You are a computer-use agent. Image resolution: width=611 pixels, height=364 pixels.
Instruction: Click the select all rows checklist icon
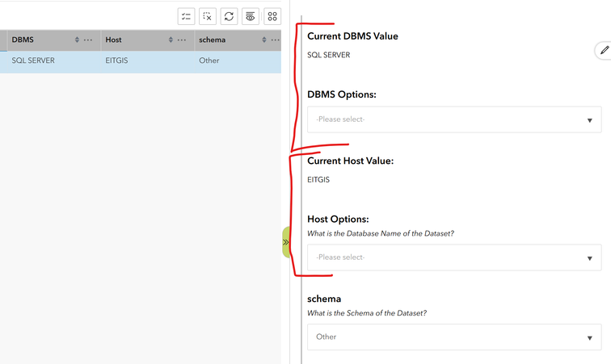point(187,16)
